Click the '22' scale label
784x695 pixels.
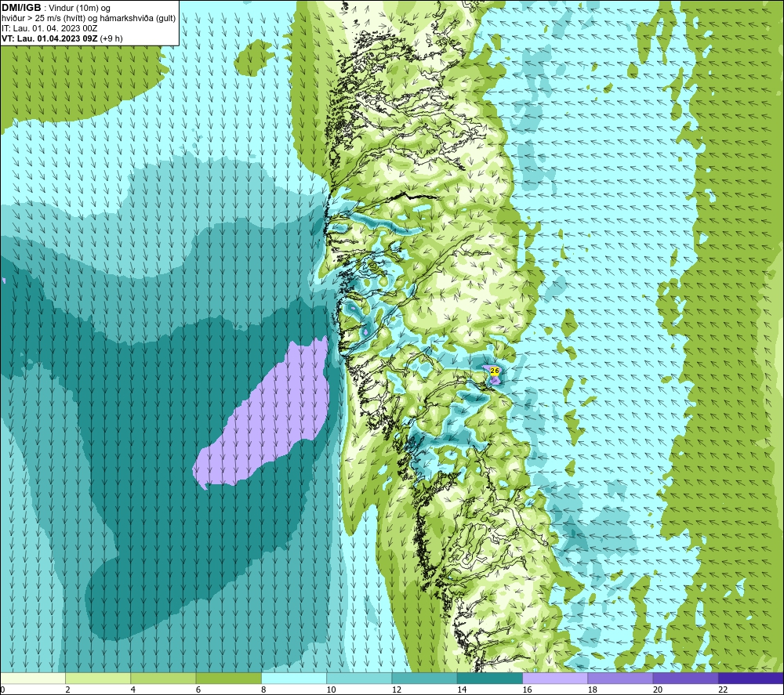tap(723, 690)
